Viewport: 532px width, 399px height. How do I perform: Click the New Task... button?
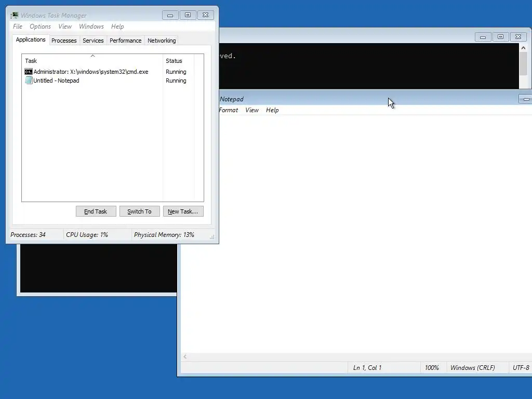(183, 211)
